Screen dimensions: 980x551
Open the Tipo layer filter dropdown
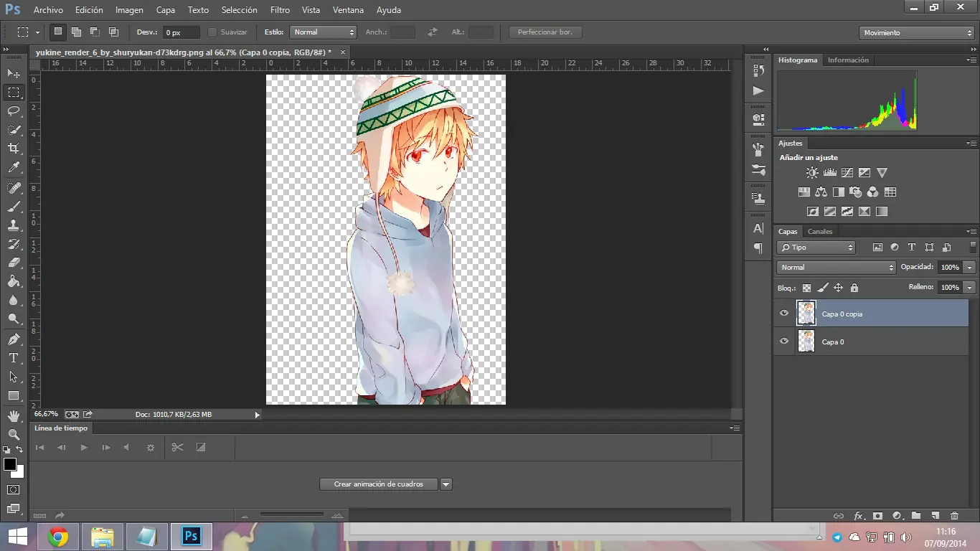click(816, 248)
